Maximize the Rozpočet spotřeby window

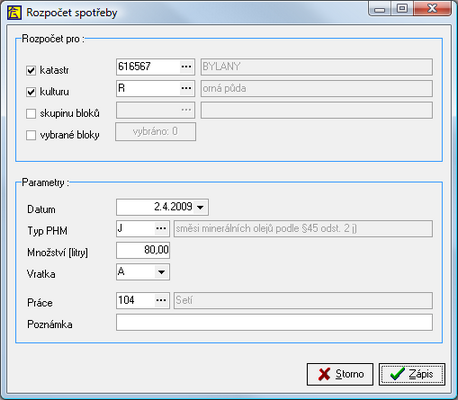[403, 8]
